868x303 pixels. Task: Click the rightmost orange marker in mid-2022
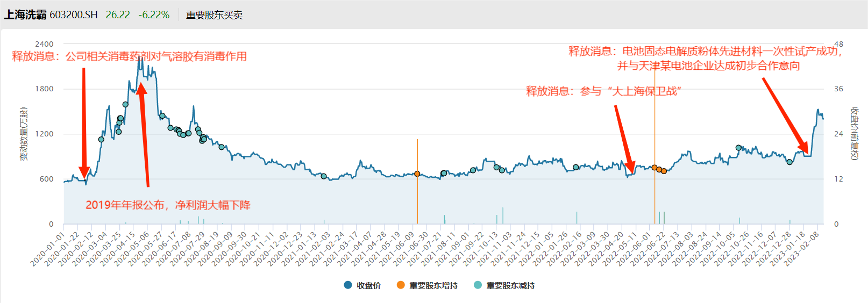coord(664,171)
